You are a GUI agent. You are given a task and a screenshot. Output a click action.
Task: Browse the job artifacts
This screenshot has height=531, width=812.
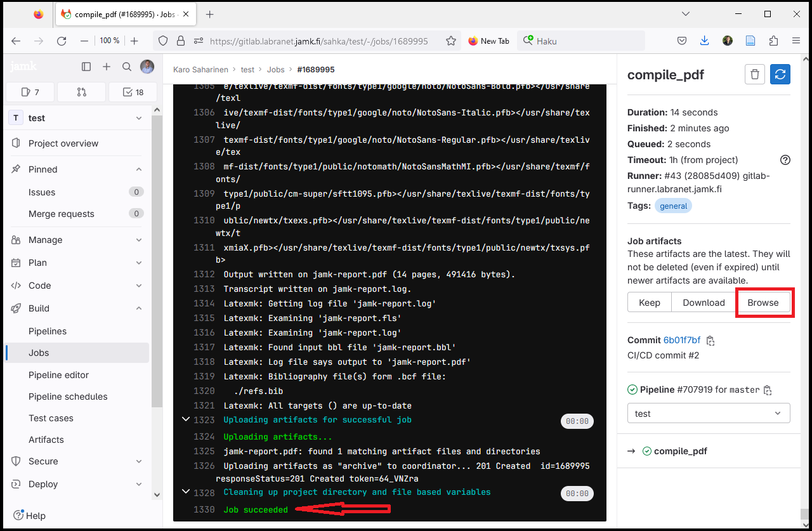(763, 303)
